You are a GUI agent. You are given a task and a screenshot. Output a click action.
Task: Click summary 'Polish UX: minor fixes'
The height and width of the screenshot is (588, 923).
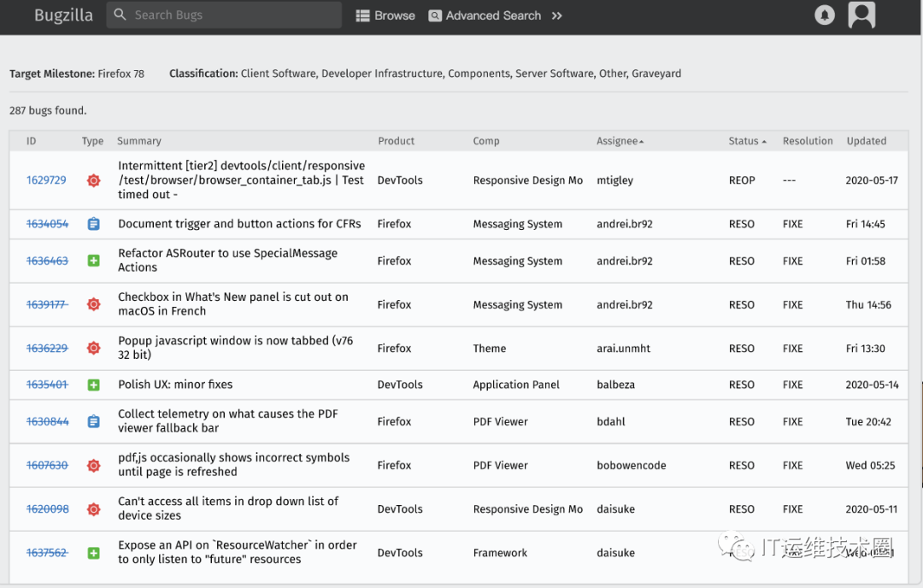tap(175, 385)
